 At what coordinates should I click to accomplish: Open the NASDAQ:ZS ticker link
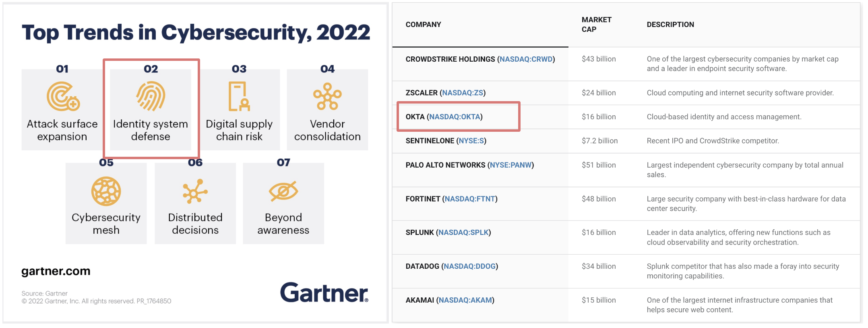tap(462, 93)
